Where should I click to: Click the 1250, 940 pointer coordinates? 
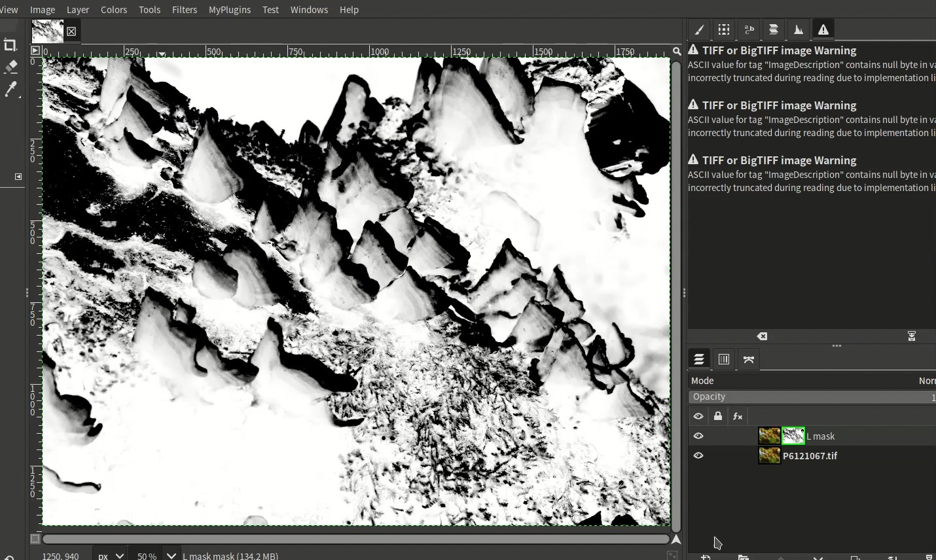pos(60,556)
